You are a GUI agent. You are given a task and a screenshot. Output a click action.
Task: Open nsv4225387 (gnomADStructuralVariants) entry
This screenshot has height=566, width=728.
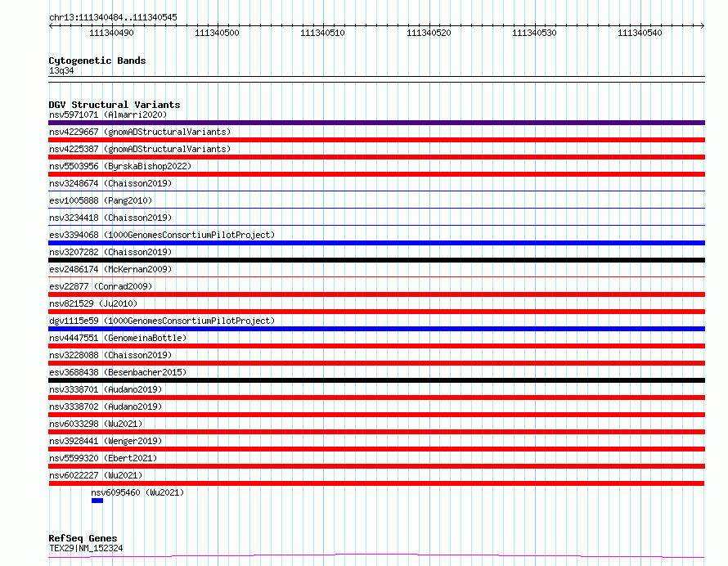(x=140, y=149)
